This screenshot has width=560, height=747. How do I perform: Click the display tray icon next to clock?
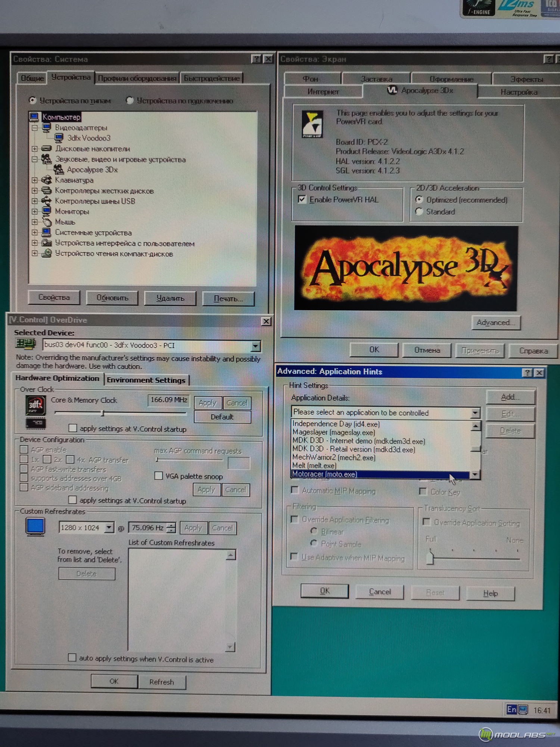click(523, 710)
